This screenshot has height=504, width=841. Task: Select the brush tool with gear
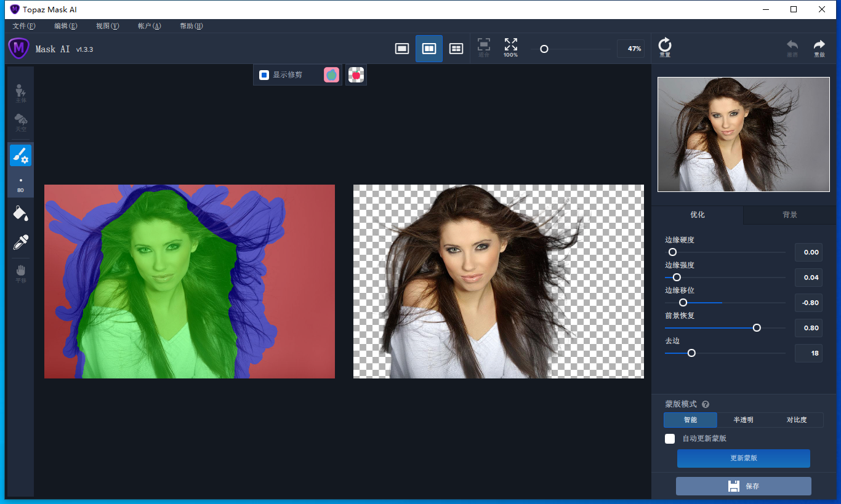20,156
